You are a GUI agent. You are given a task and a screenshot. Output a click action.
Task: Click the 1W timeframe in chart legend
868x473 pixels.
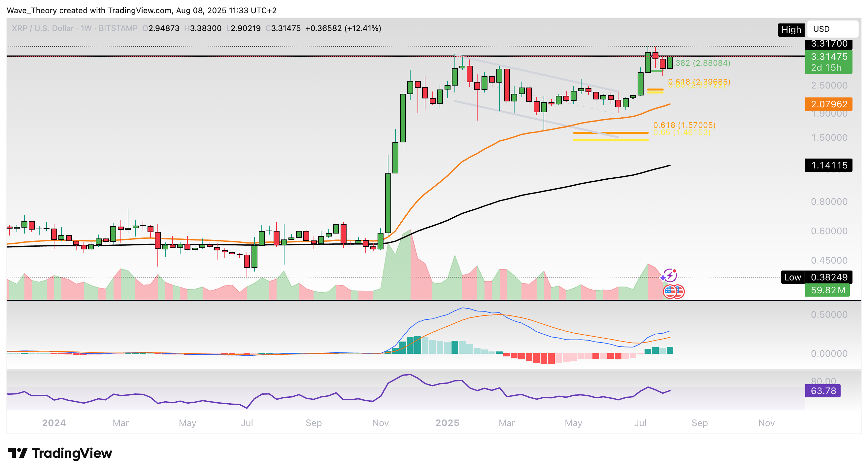pos(86,28)
